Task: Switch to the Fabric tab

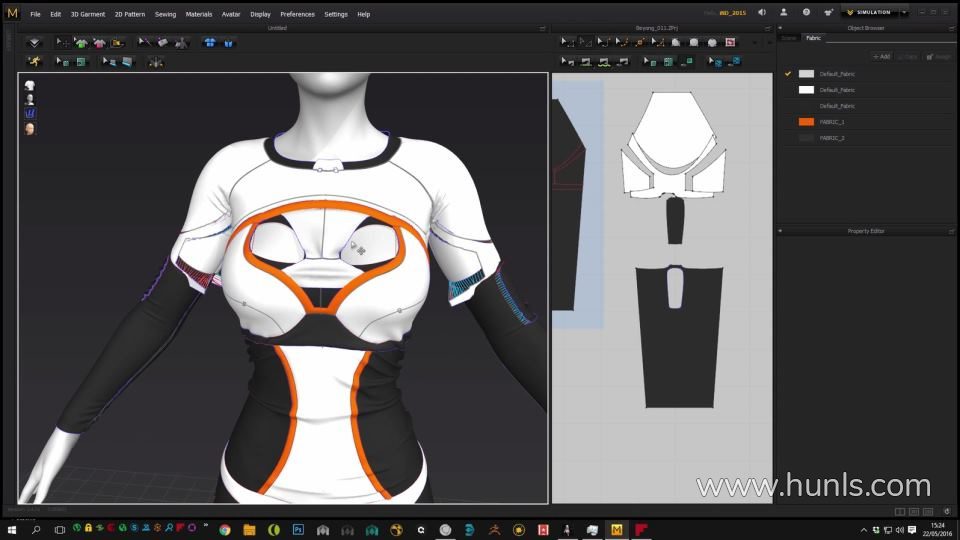Action: [813, 38]
